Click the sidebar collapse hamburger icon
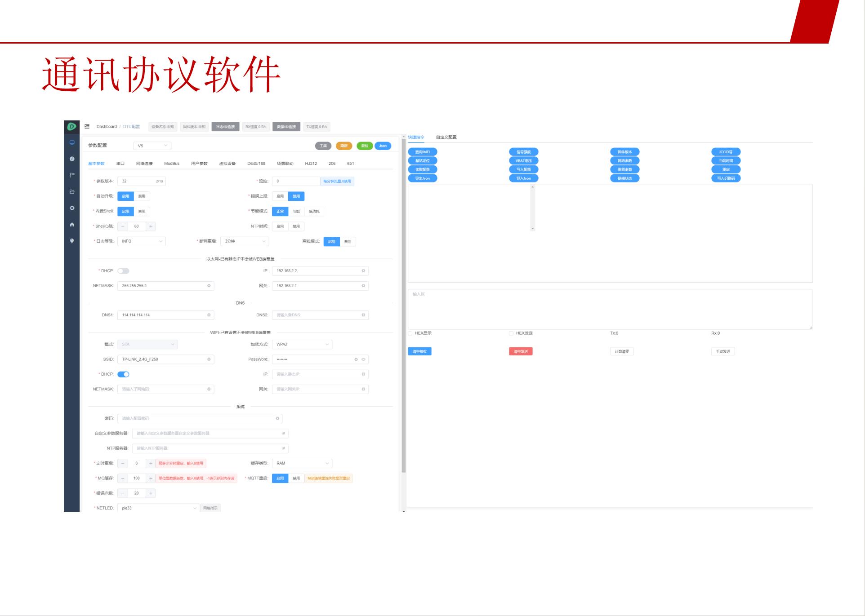Viewport: 865px width, 616px height. (x=87, y=127)
